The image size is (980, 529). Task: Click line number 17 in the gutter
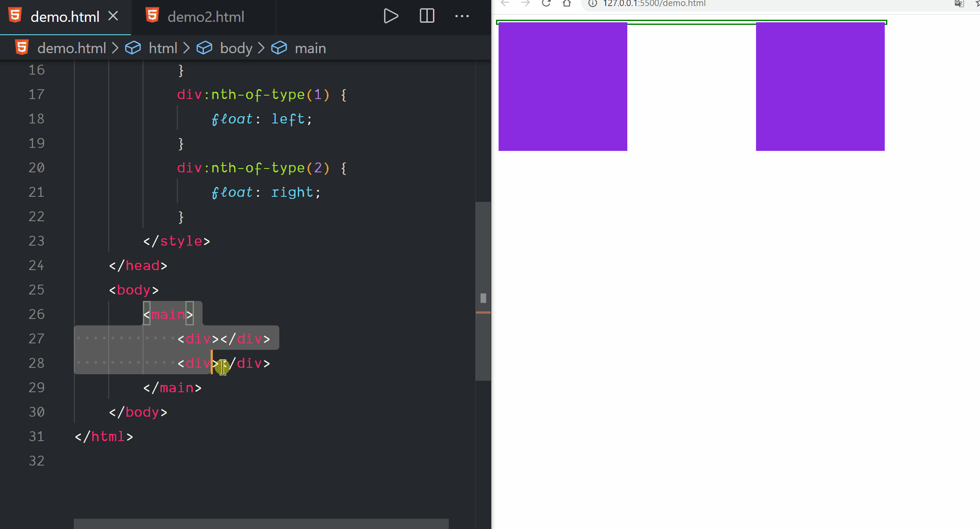36,94
